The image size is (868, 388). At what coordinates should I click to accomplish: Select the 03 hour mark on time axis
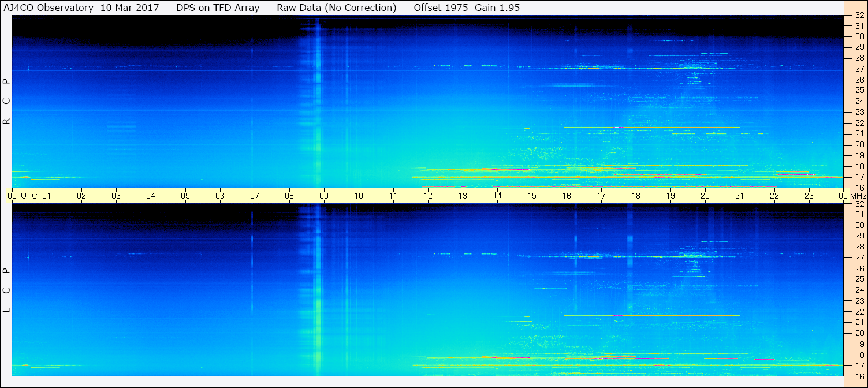coord(116,196)
